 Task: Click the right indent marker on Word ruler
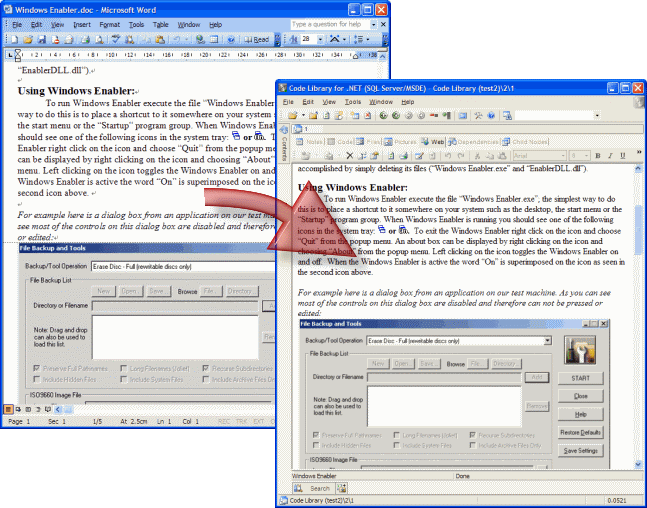[355, 57]
